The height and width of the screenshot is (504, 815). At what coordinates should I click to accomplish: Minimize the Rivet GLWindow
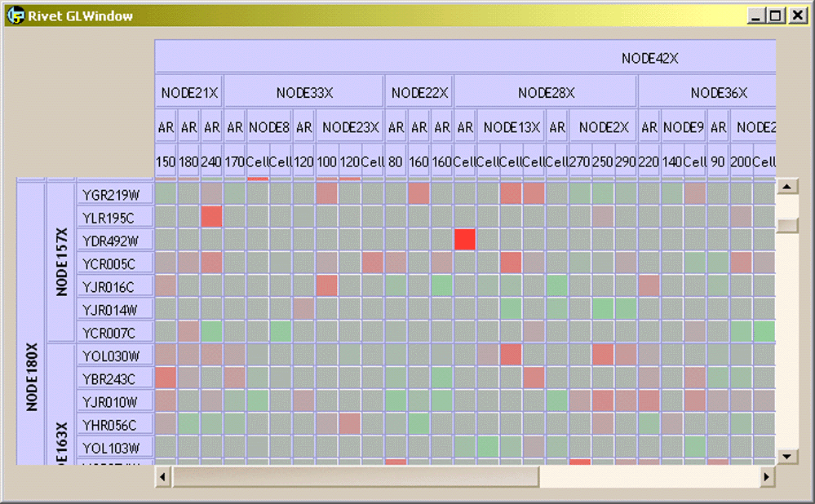pyautogui.click(x=757, y=15)
